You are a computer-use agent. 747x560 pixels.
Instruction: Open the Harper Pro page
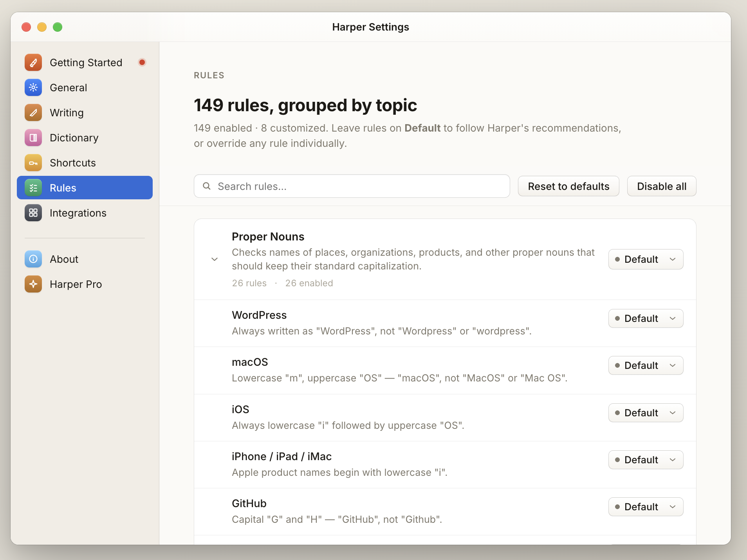coord(85,284)
